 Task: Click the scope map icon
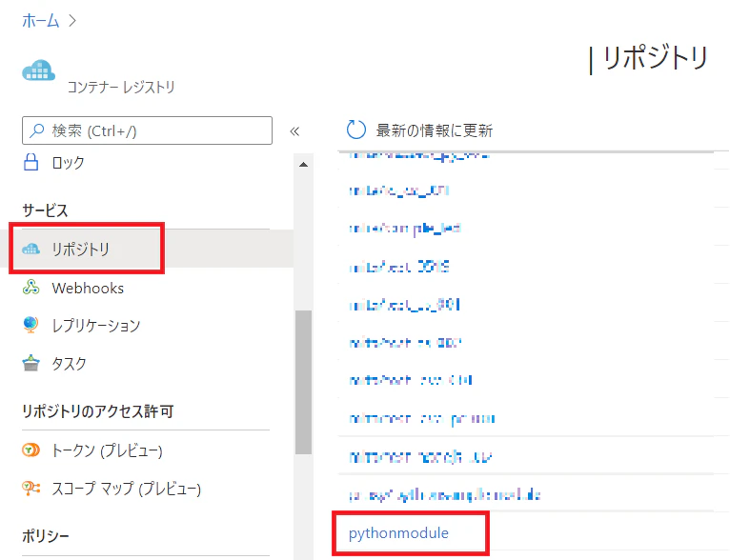tap(30, 488)
